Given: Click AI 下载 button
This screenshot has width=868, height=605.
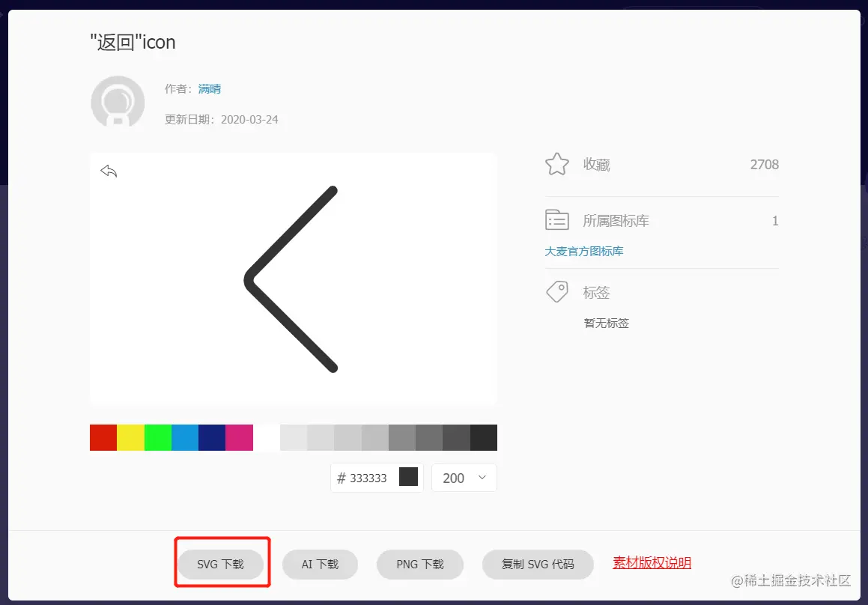Looking at the screenshot, I should pos(320,564).
